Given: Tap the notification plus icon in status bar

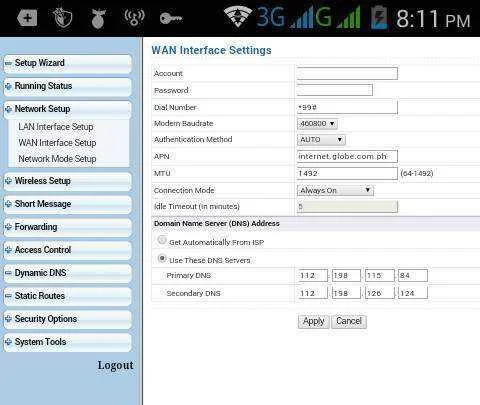Looking at the screenshot, I should click(27, 18).
